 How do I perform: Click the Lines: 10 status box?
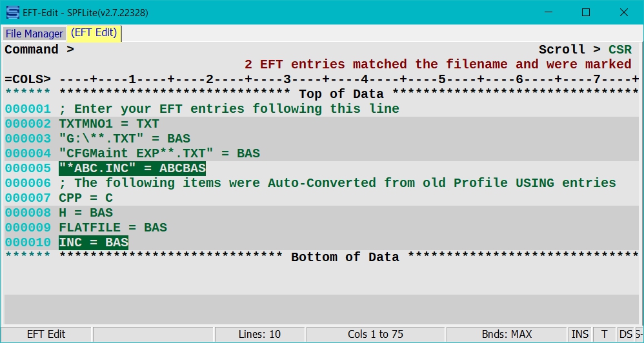pos(259,335)
